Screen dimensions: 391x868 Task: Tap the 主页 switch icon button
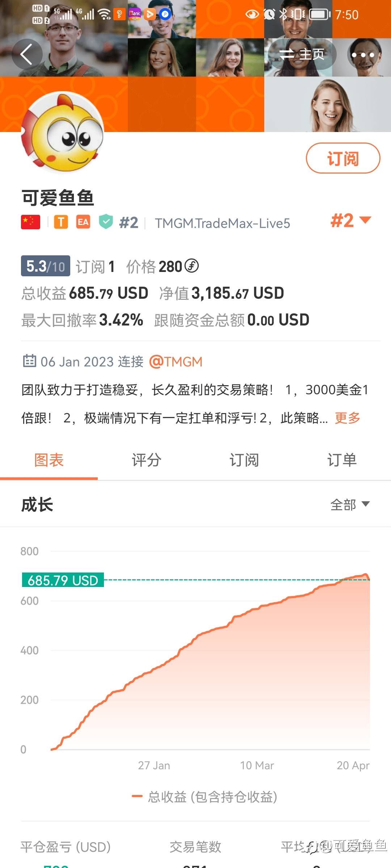(x=302, y=55)
